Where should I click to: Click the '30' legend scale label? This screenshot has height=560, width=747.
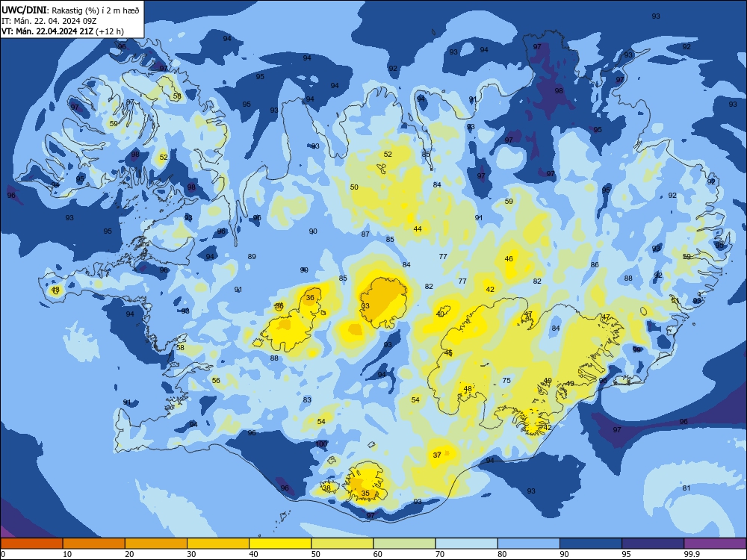click(191, 554)
